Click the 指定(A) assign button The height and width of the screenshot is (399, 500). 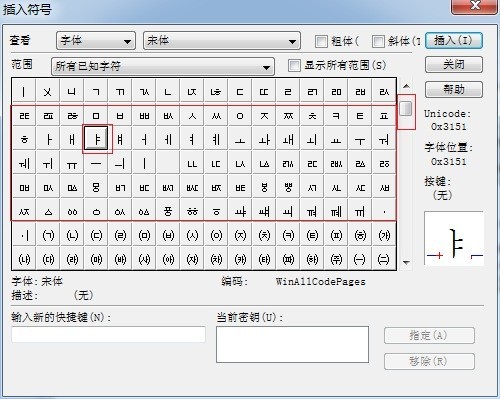429,335
